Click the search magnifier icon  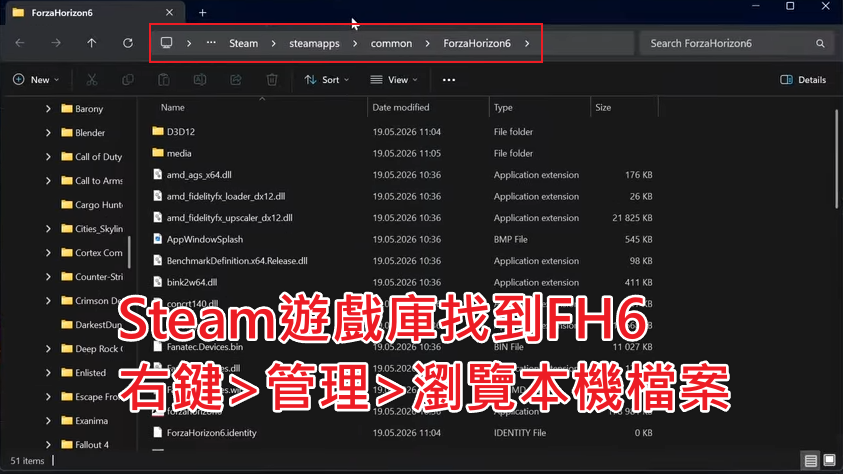[x=820, y=44]
